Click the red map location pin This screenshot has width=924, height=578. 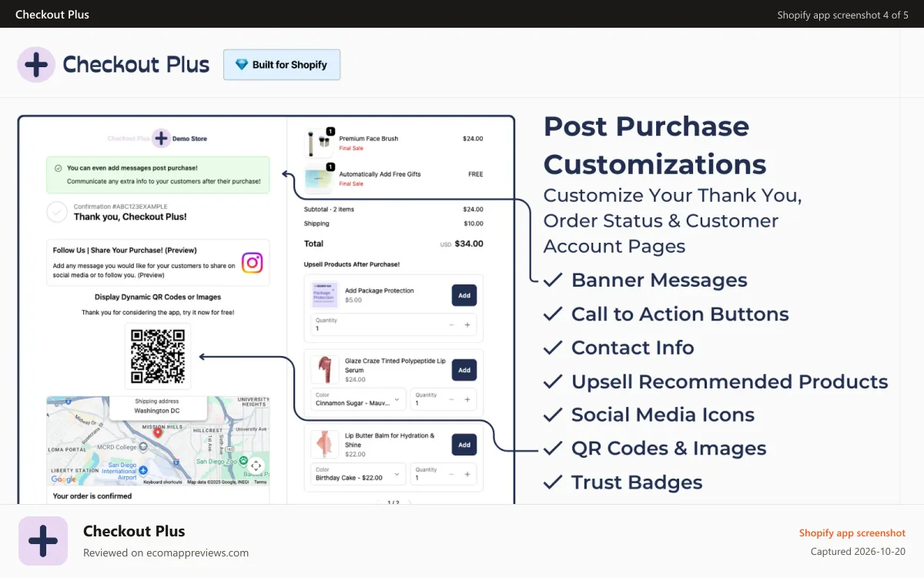pos(158,433)
